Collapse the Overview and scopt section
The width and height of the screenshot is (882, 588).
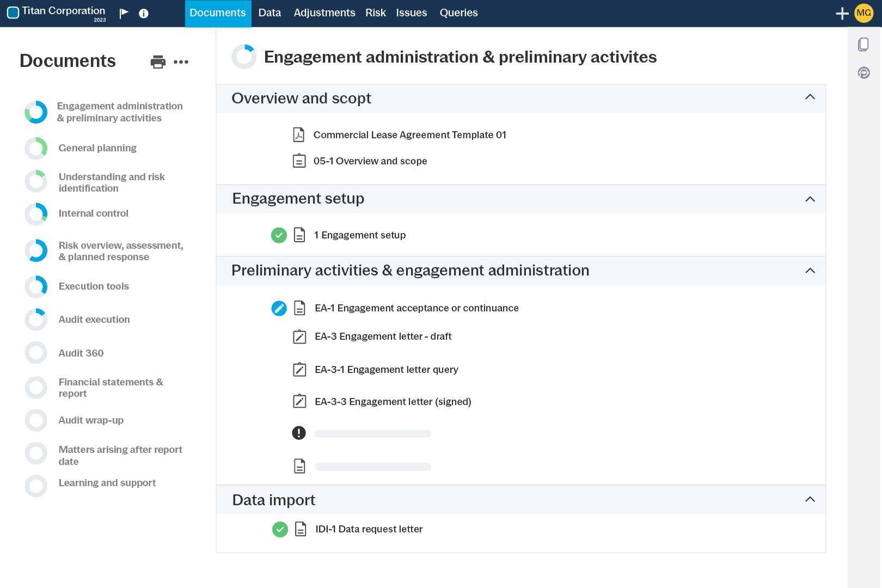[810, 97]
